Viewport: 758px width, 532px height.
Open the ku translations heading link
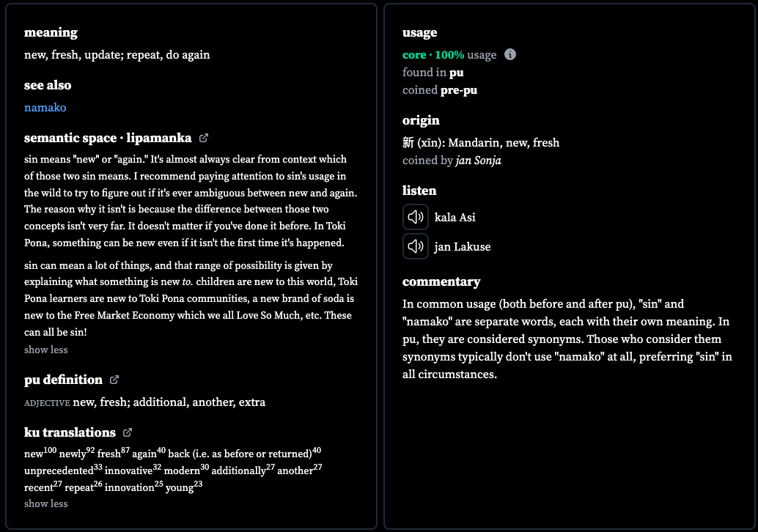(70, 432)
